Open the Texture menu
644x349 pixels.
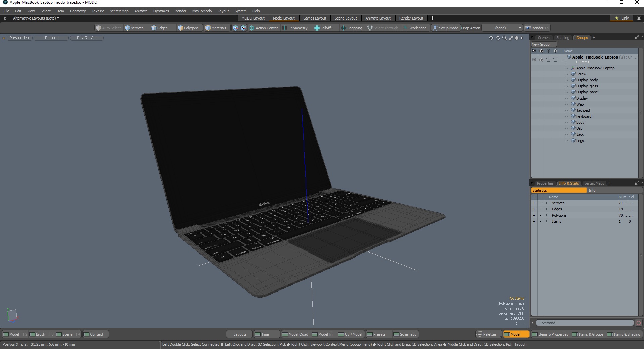(x=98, y=11)
